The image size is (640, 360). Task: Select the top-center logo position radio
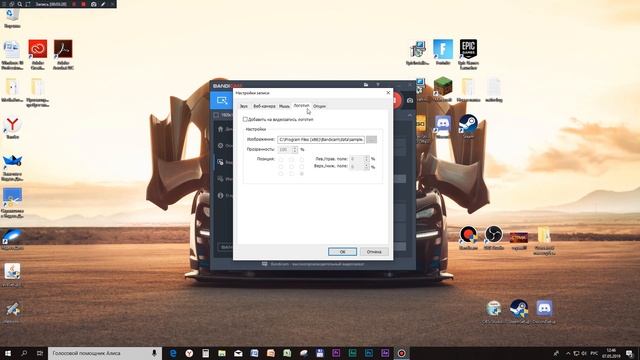[x=291, y=160]
